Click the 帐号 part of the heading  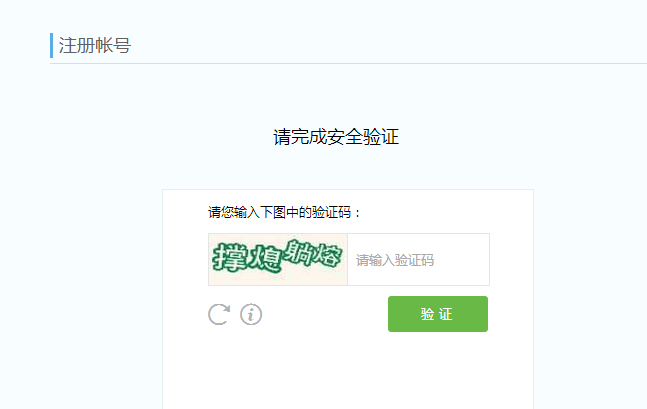coord(113,45)
